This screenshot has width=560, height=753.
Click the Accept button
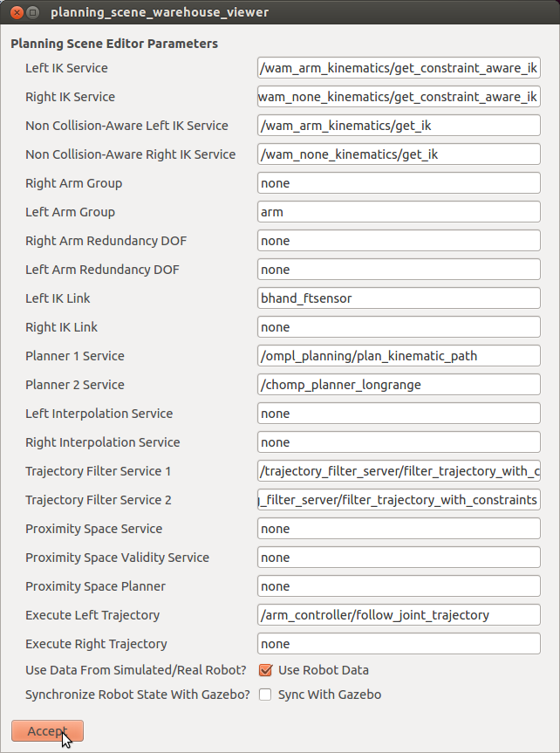click(48, 731)
